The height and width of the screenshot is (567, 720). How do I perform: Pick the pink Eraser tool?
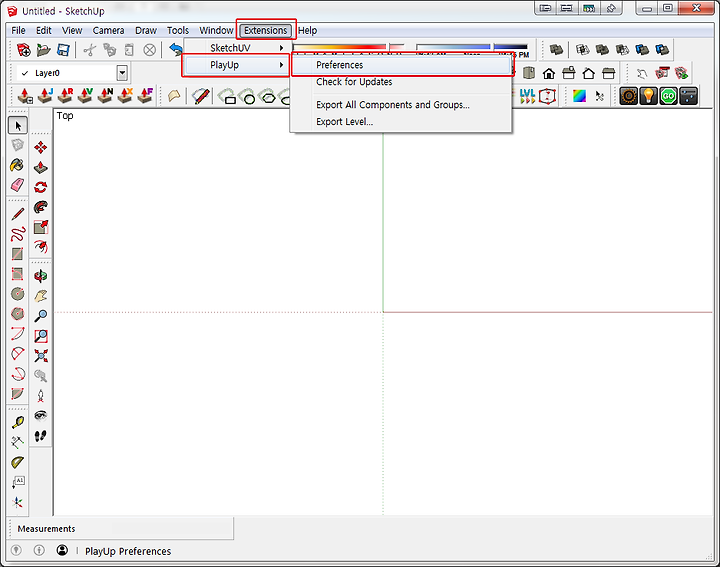click(x=17, y=185)
